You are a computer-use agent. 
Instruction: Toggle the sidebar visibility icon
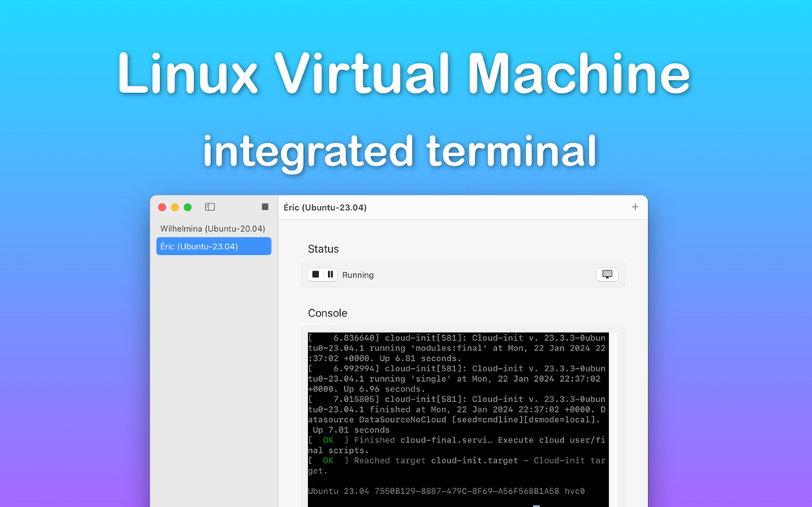210,207
